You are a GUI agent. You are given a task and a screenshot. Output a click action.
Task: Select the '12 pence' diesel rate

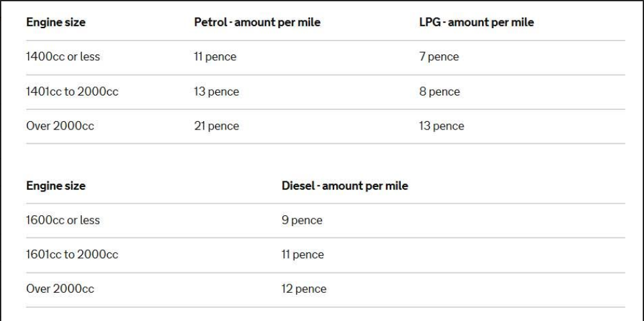pos(304,290)
